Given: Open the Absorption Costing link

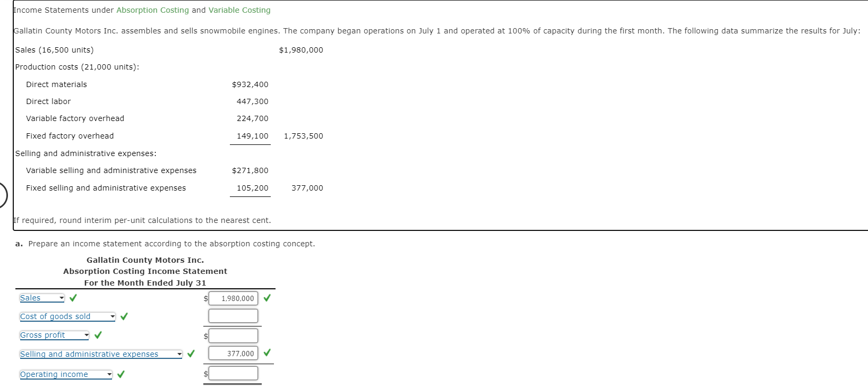Looking at the screenshot, I should 152,10.
